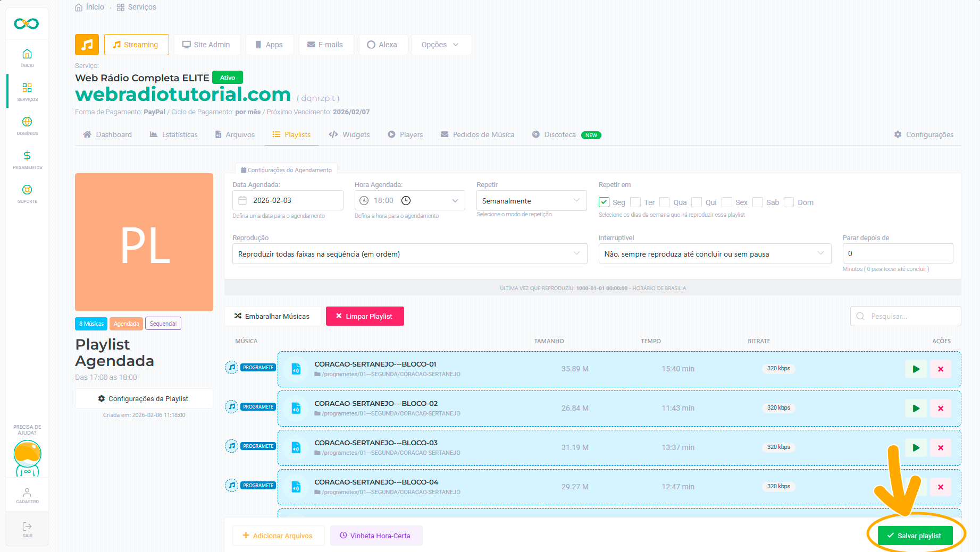Screen dimensions: 980x552
Task: Open Pagamentos dollar icon in sidebar
Action: [x=27, y=156]
